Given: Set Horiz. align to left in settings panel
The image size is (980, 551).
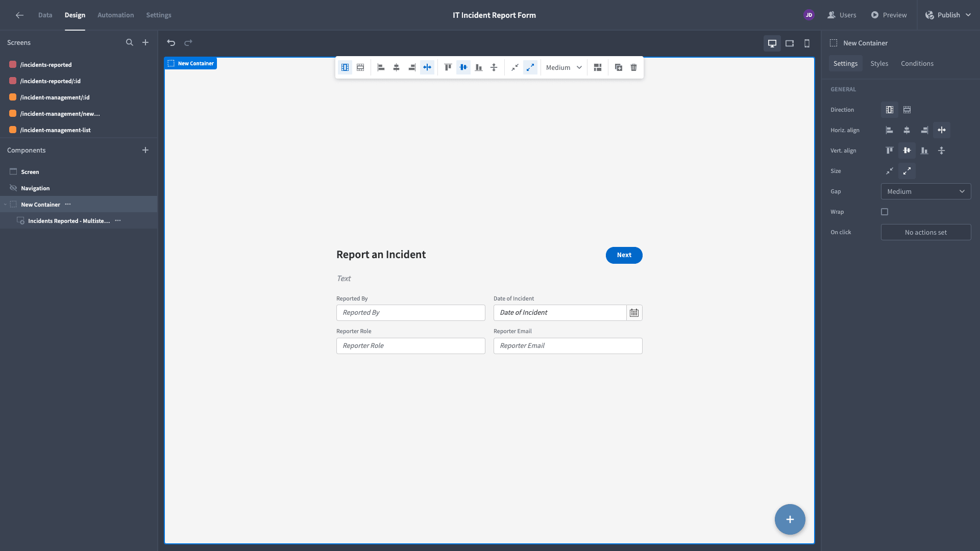Looking at the screenshot, I should 890,130.
